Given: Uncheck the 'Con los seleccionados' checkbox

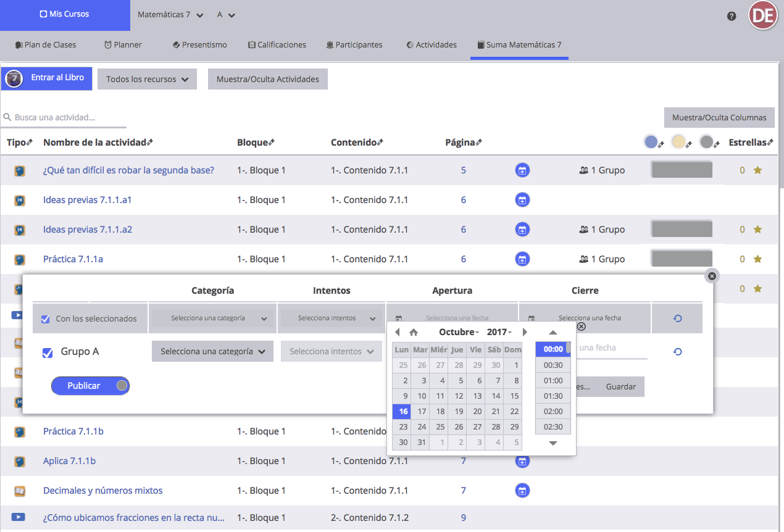Looking at the screenshot, I should coord(45,319).
